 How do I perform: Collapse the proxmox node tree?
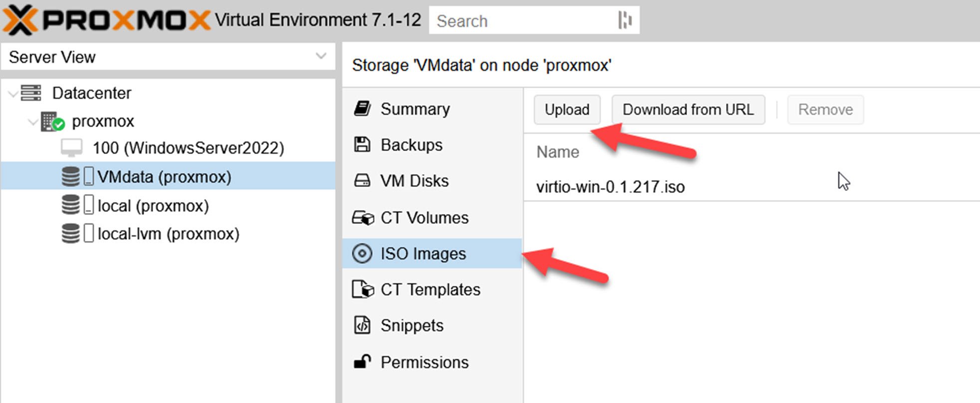click(x=33, y=122)
